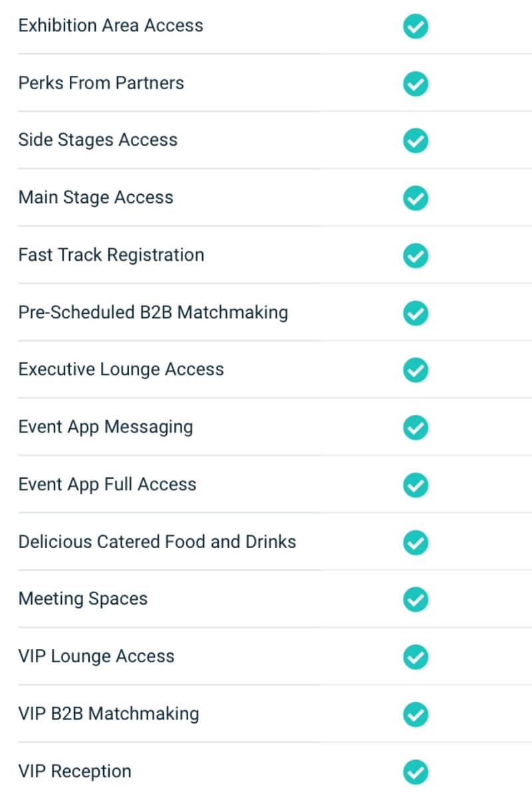Tap the Event App Messaging checkmark icon
This screenshot has width=532, height=798.
416,427
